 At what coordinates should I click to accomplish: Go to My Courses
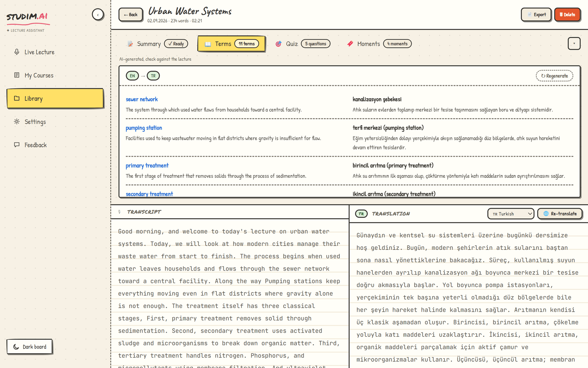tap(55, 75)
